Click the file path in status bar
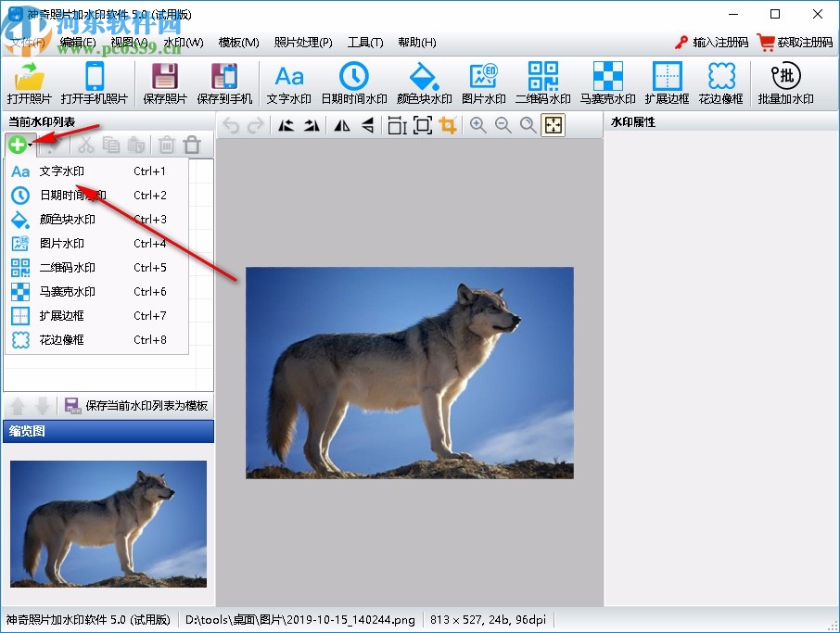The image size is (840, 633). pyautogui.click(x=300, y=620)
